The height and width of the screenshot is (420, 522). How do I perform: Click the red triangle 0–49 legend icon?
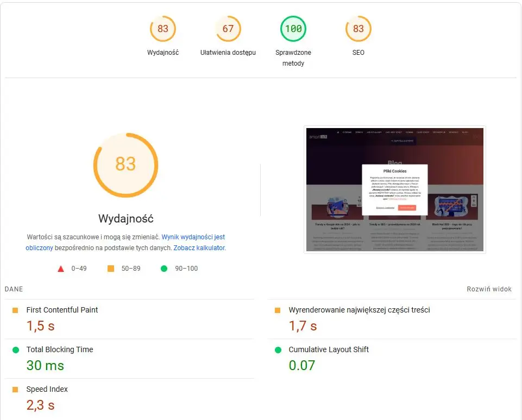60,269
